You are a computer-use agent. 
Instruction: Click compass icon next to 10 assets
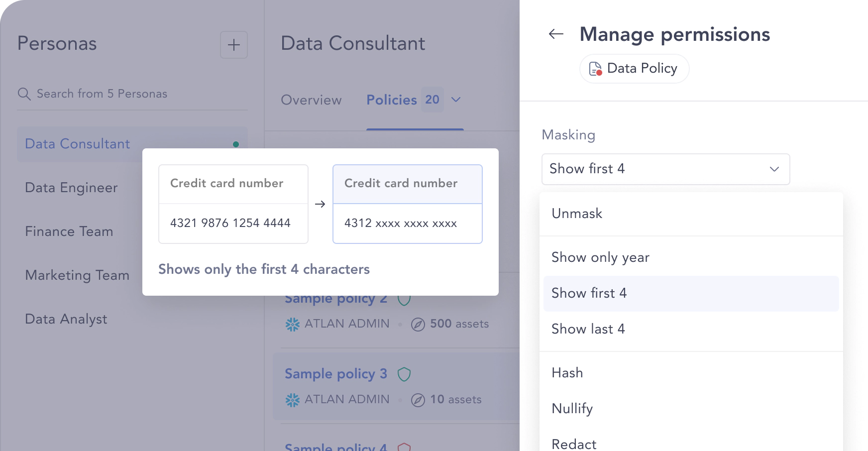(x=418, y=400)
